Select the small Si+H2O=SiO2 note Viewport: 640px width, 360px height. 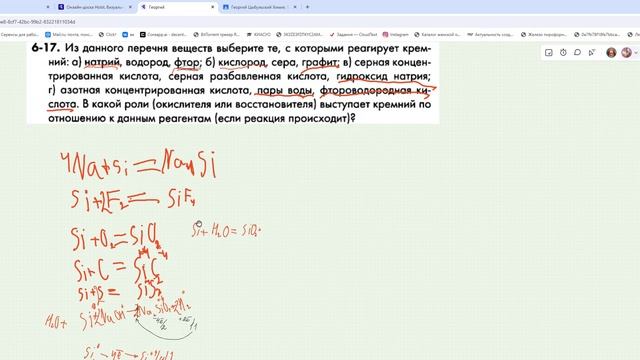coord(227,230)
